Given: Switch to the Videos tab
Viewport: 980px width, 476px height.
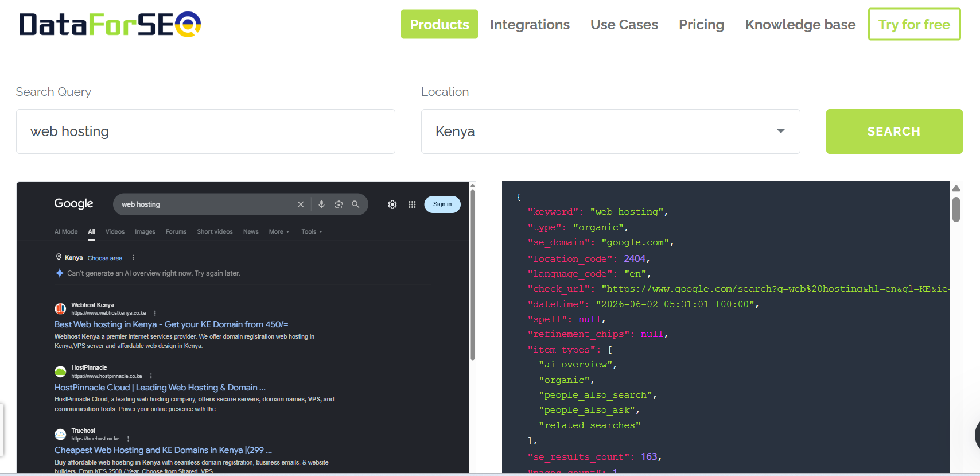Looking at the screenshot, I should point(115,232).
